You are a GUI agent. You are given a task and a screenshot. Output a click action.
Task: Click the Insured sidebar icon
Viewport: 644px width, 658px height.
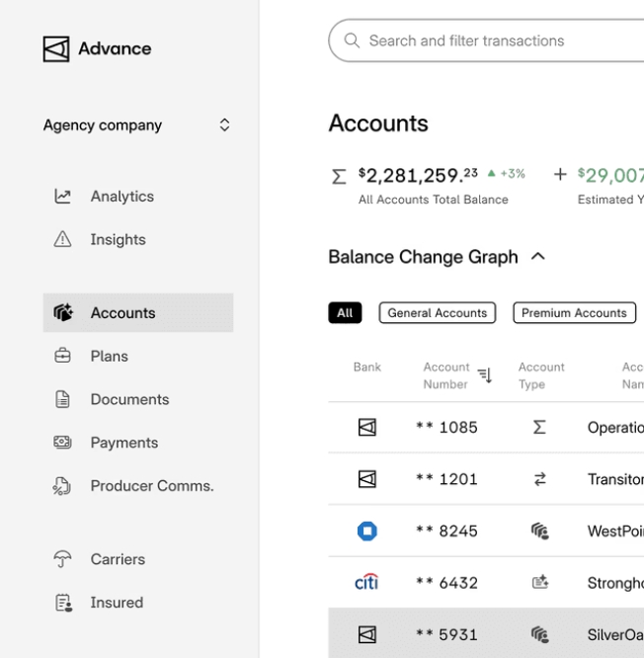coord(64,603)
